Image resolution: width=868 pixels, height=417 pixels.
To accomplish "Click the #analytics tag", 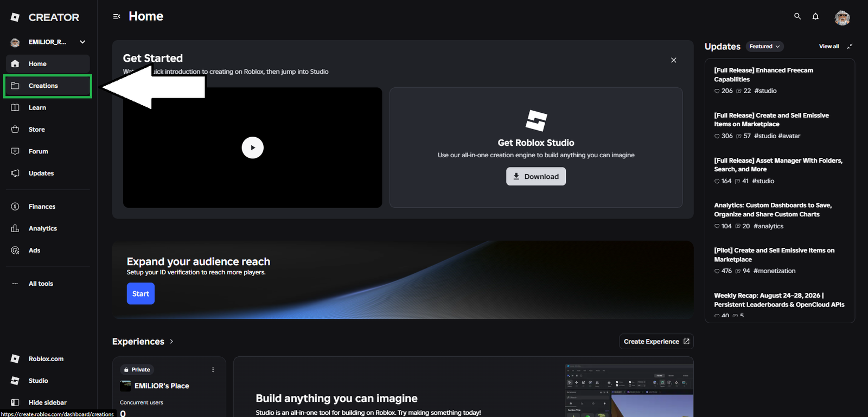I will [768, 226].
